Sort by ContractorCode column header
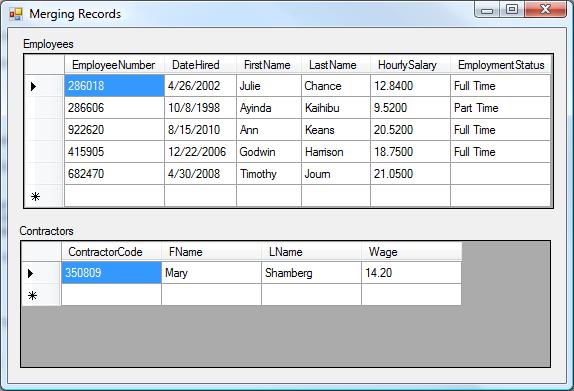The image size is (574, 391). [111, 252]
